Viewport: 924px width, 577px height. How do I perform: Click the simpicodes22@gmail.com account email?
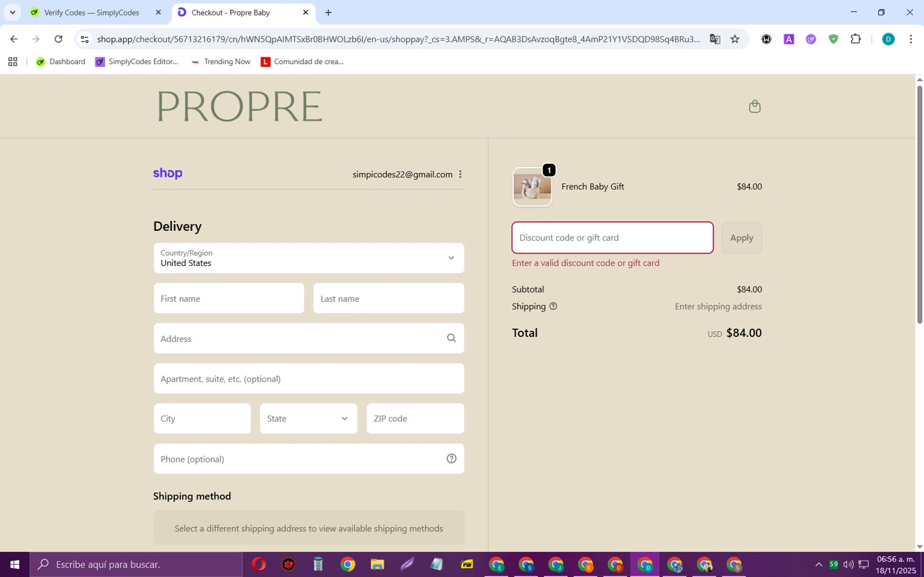(x=402, y=174)
